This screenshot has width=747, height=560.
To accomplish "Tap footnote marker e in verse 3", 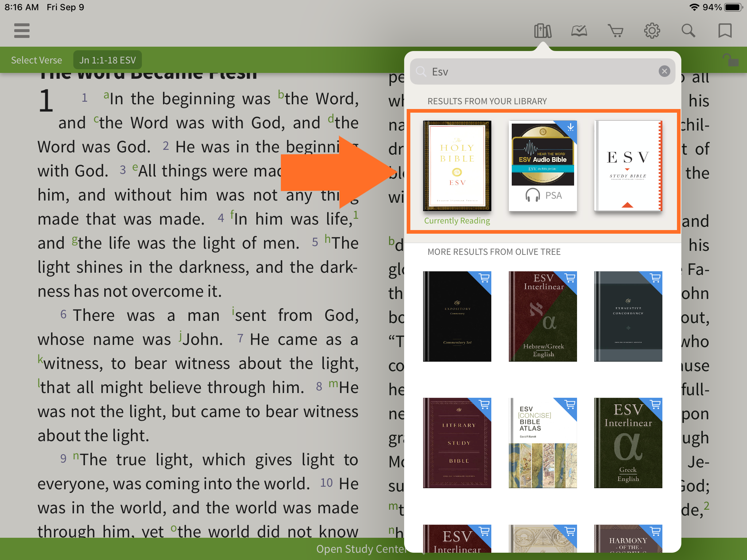I will click(135, 167).
